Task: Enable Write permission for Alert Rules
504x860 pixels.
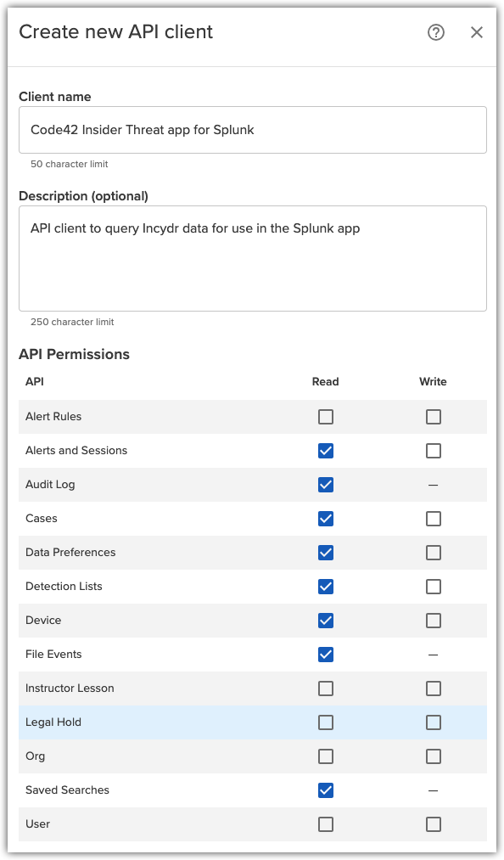Action: pyautogui.click(x=434, y=416)
